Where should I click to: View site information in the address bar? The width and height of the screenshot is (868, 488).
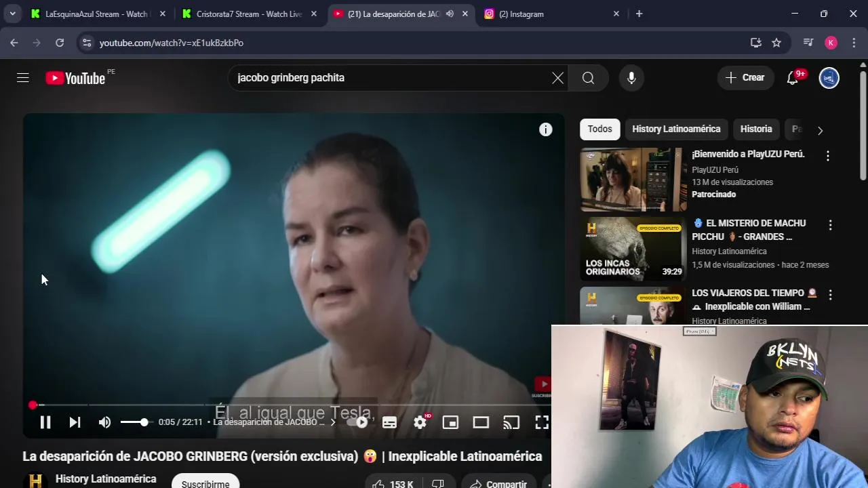click(86, 43)
